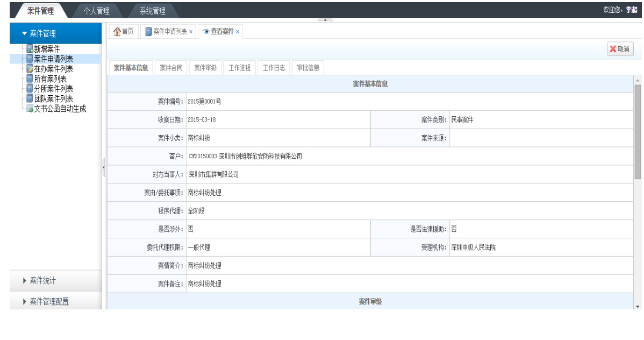Open the 案件审级 tab
644x340 pixels.
[205, 68]
